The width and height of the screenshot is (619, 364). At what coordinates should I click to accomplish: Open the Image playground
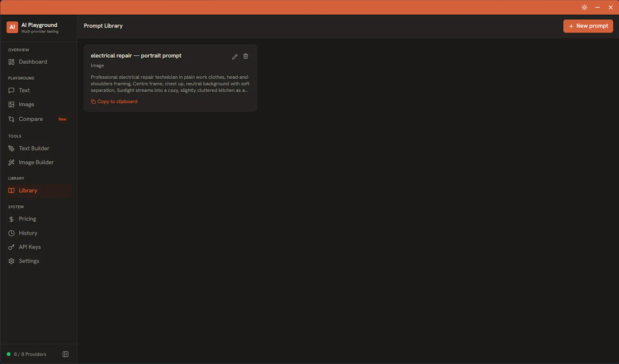39,104
